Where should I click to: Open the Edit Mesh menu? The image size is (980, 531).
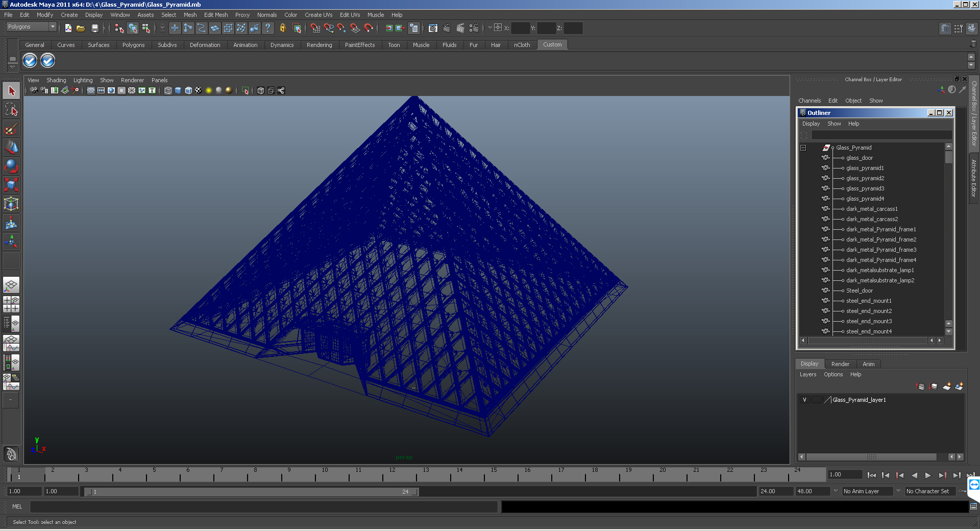tap(216, 15)
